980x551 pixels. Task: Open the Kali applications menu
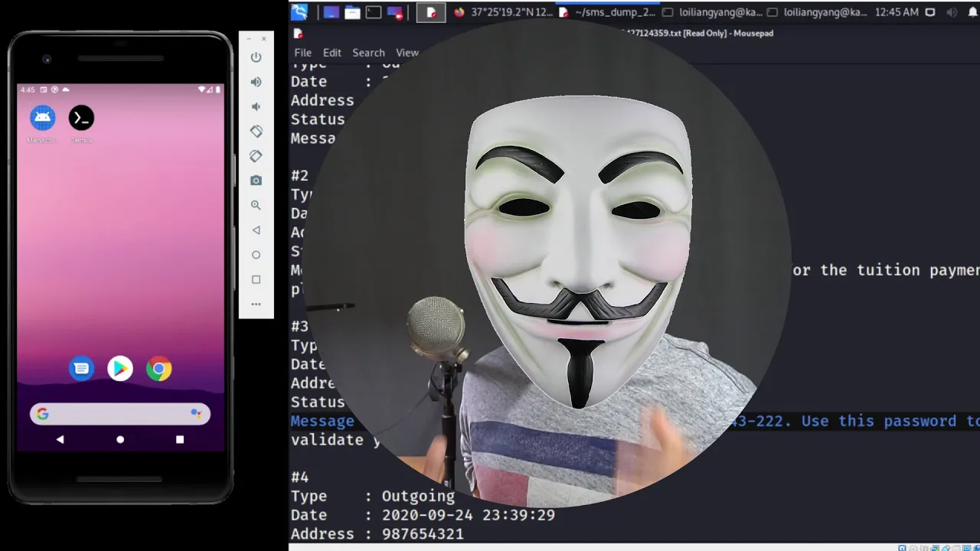[x=299, y=12]
